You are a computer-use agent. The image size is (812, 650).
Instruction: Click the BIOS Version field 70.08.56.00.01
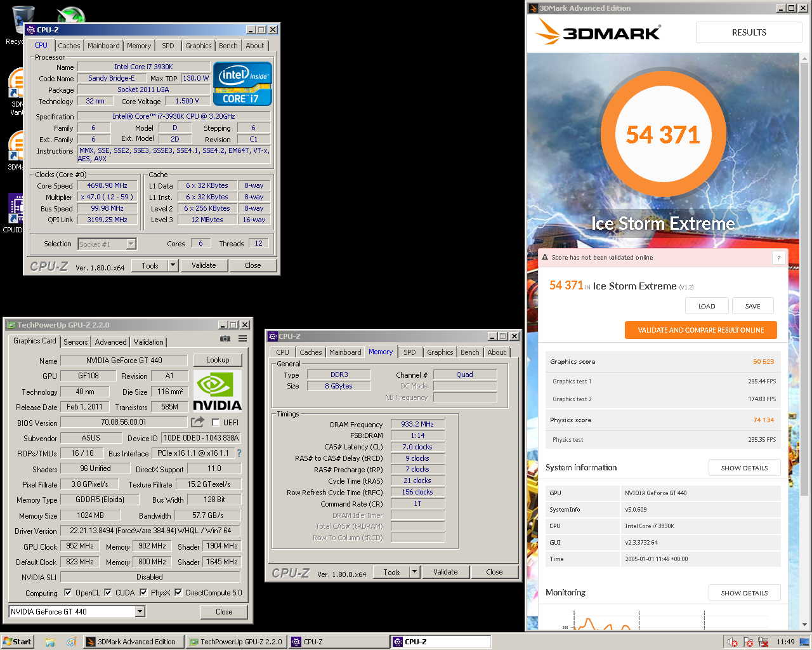[124, 422]
